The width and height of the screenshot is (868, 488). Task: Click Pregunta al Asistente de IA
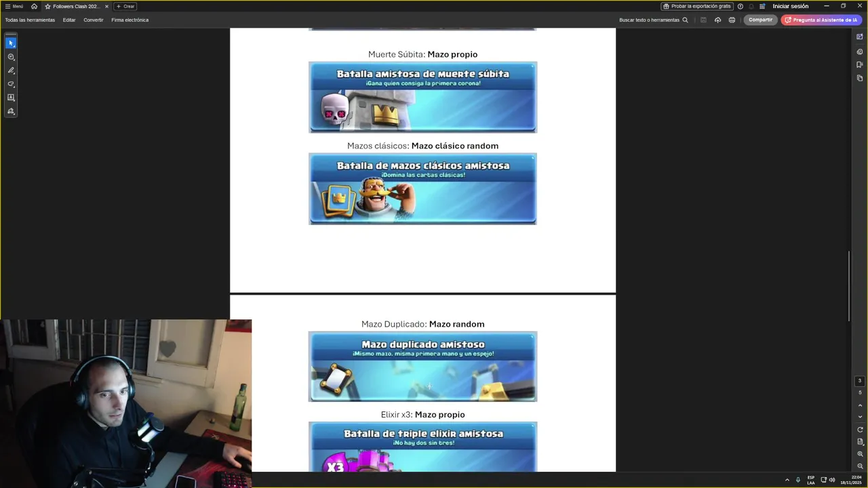821,20
